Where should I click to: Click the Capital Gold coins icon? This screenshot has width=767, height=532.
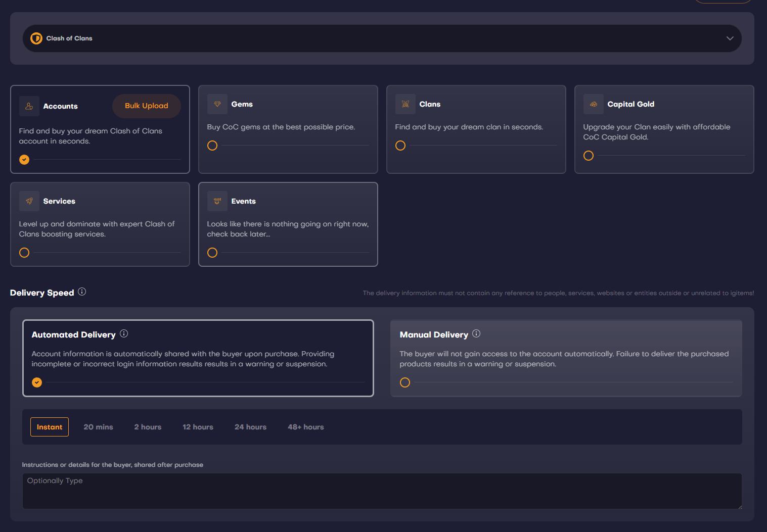point(594,104)
